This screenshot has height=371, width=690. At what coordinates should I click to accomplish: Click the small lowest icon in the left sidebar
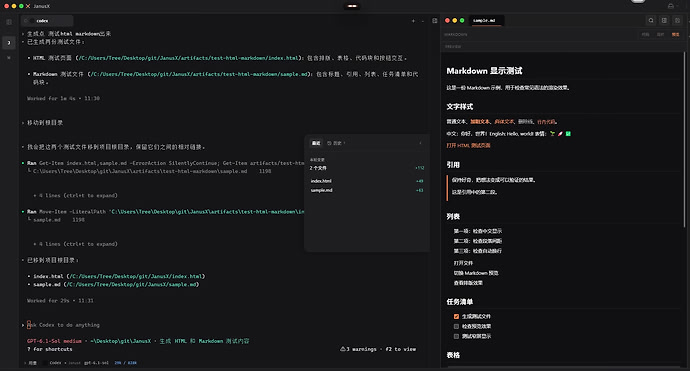pos(9,58)
